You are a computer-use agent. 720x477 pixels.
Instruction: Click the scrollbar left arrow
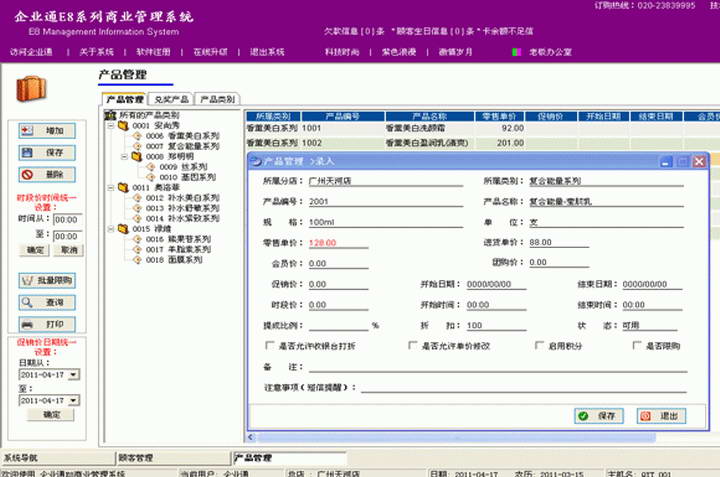(251, 437)
